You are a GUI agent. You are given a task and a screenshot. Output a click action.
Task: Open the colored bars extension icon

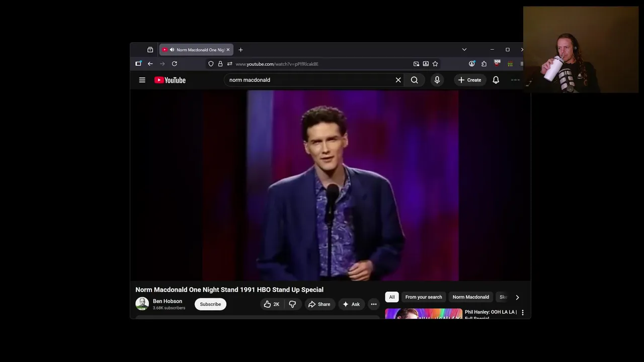510,64
